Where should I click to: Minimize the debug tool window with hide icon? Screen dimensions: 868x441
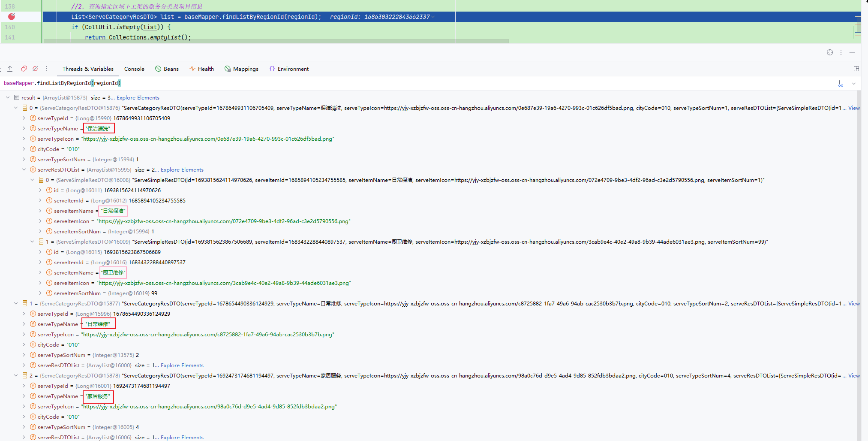852,52
